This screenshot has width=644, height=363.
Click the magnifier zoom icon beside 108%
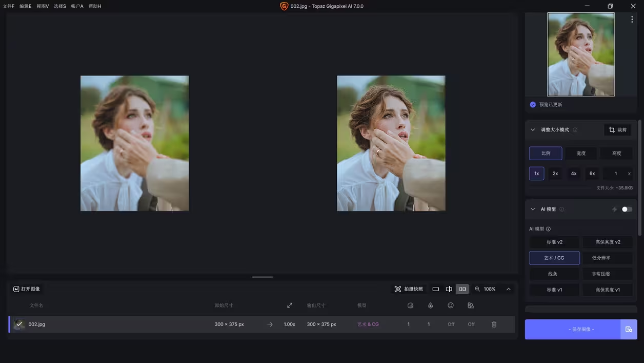point(477,289)
